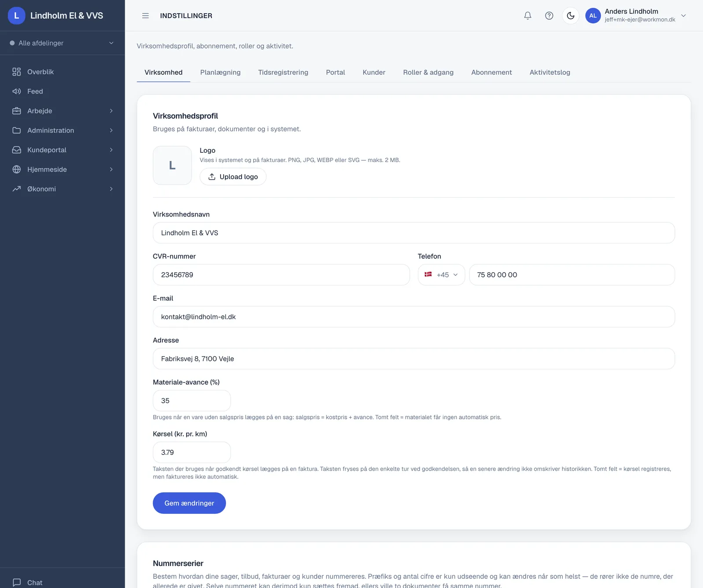Click the Hjemmeside globe icon

[x=17, y=170]
